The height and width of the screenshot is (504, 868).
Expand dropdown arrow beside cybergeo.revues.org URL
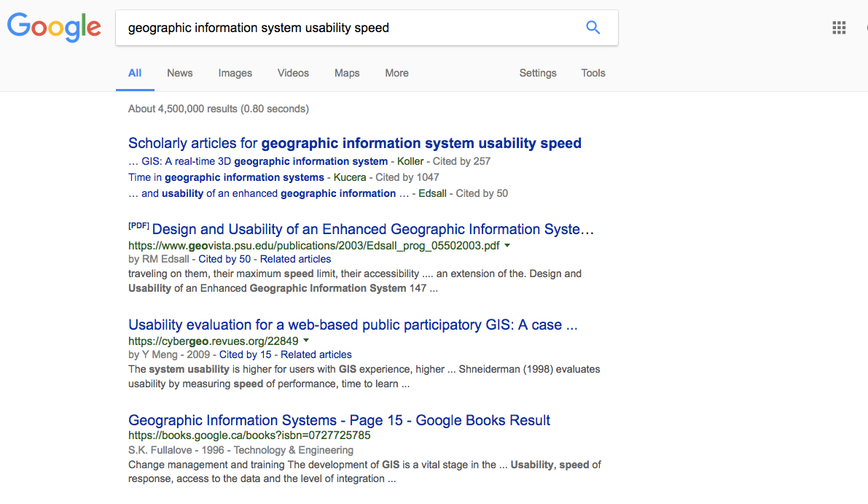(306, 341)
